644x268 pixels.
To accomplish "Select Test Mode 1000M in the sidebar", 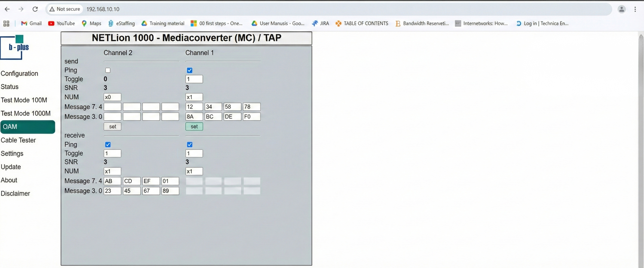I will click(25, 113).
